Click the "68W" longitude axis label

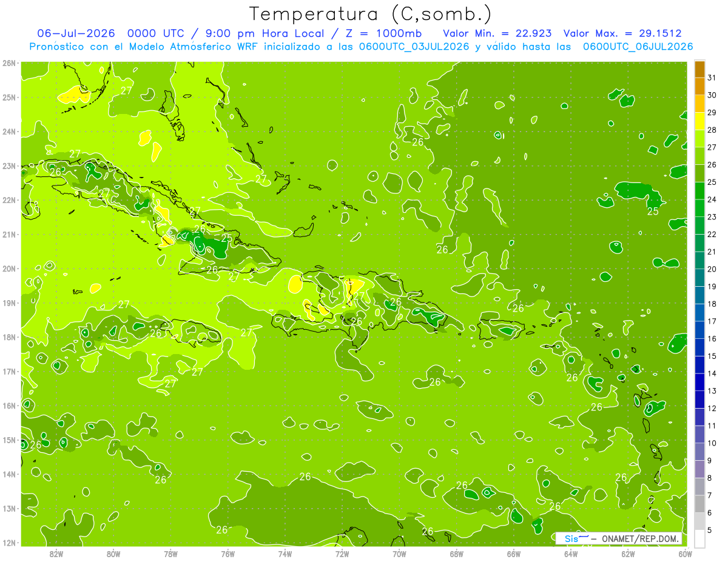[x=457, y=554]
